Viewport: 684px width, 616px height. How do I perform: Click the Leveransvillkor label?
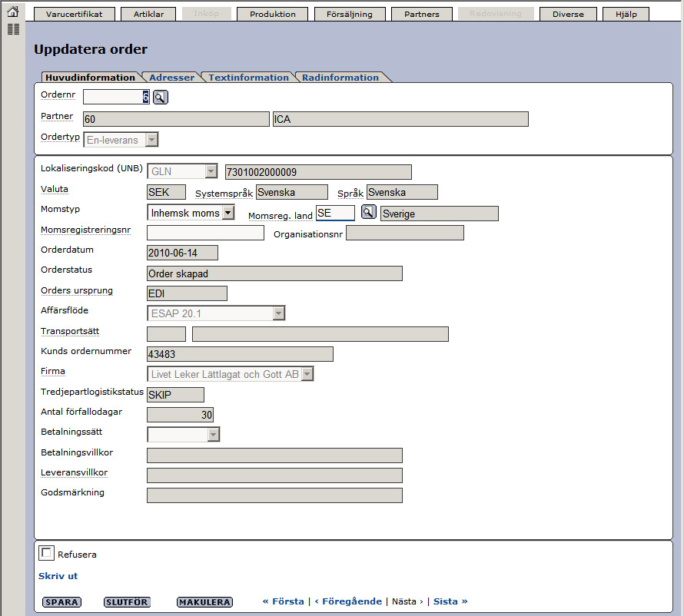74,472
